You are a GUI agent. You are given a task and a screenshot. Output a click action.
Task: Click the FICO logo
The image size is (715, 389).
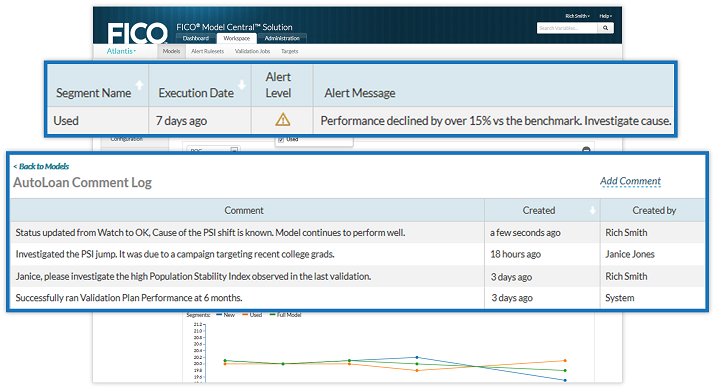point(137,34)
